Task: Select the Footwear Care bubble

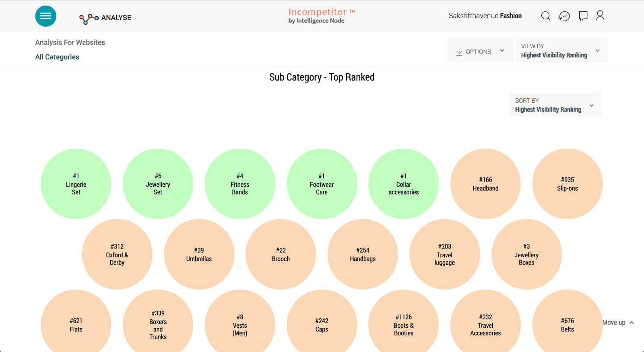Action: 322,184
